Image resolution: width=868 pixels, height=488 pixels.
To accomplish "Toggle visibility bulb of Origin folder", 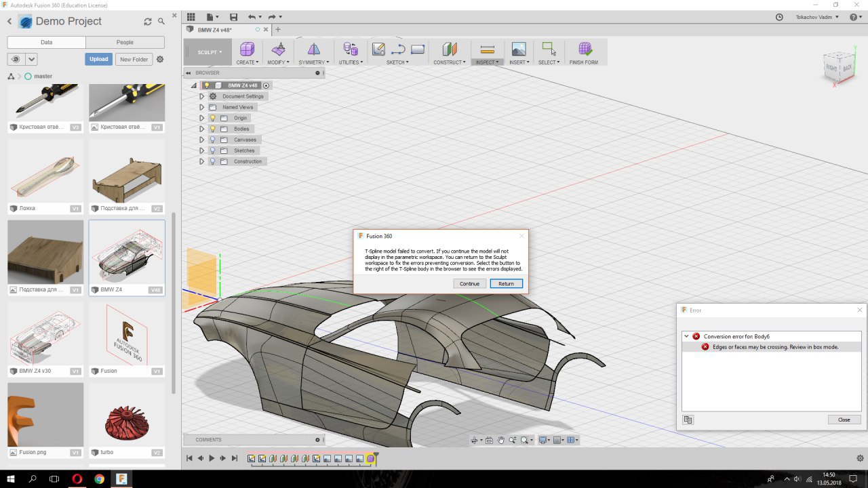I will pyautogui.click(x=212, y=118).
